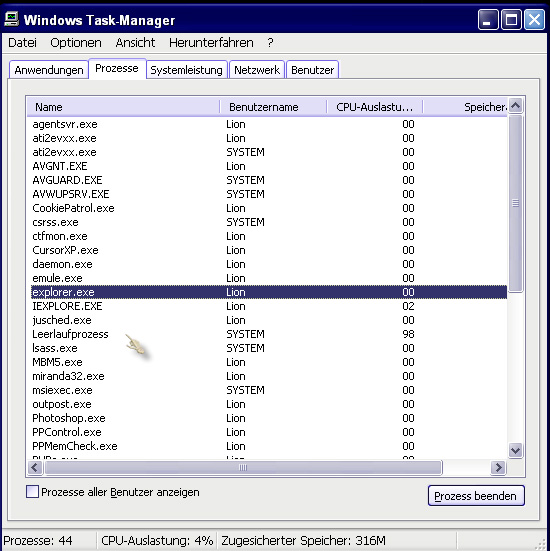This screenshot has height=551, width=550.
Task: Open the Optionen menu
Action: point(76,43)
